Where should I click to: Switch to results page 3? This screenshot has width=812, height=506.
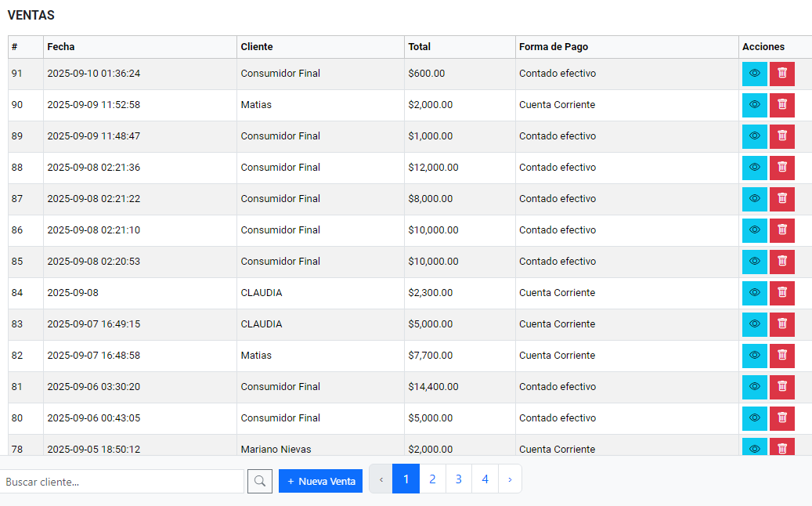pos(458,479)
